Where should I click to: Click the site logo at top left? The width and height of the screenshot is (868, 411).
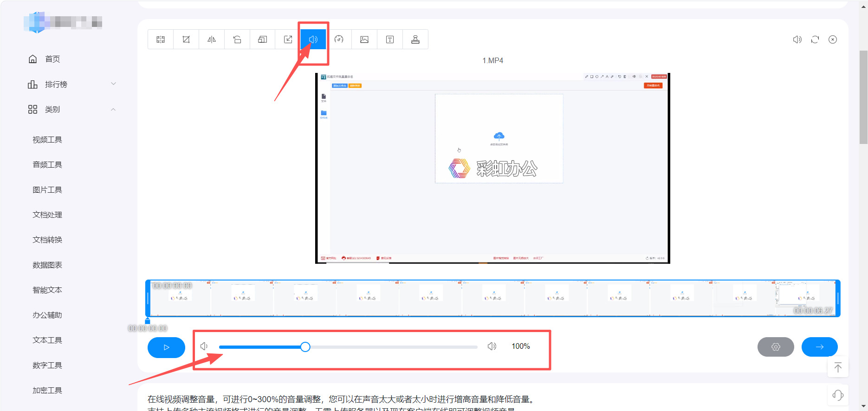63,22
